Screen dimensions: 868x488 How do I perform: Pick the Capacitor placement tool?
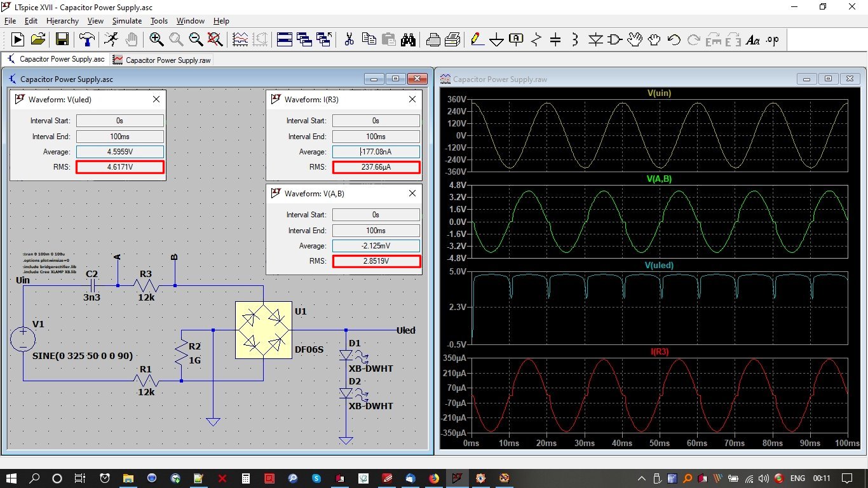(555, 40)
